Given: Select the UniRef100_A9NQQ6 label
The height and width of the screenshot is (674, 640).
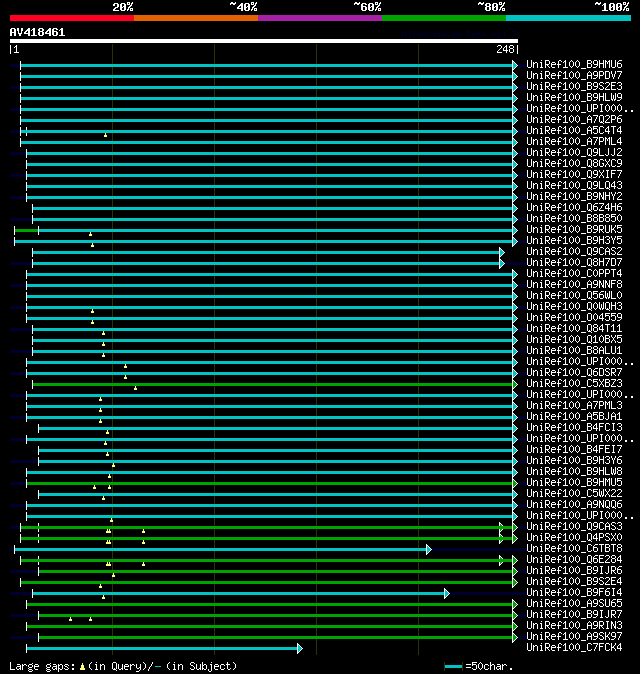Looking at the screenshot, I should 574,505.
